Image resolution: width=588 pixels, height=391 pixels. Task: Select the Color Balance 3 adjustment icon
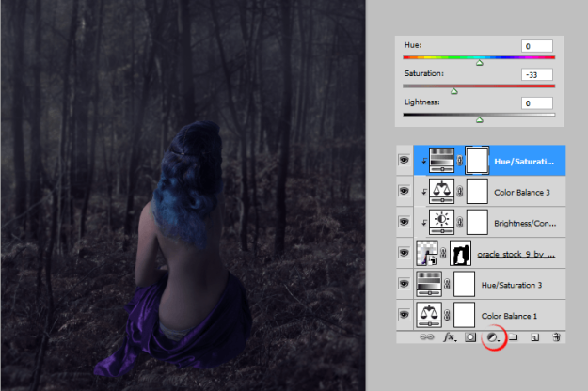(x=442, y=192)
